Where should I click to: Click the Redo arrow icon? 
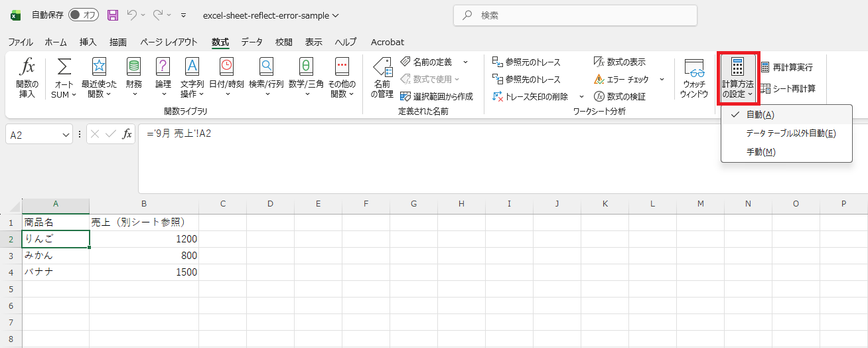point(158,15)
